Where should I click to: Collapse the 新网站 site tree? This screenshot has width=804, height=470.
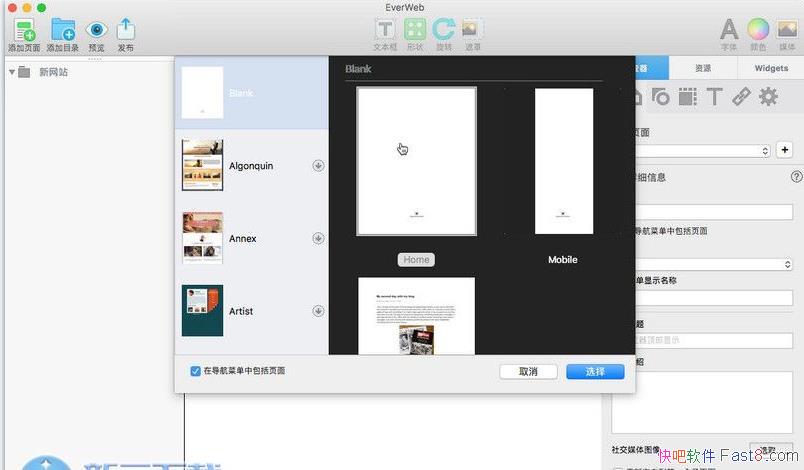click(x=12, y=72)
